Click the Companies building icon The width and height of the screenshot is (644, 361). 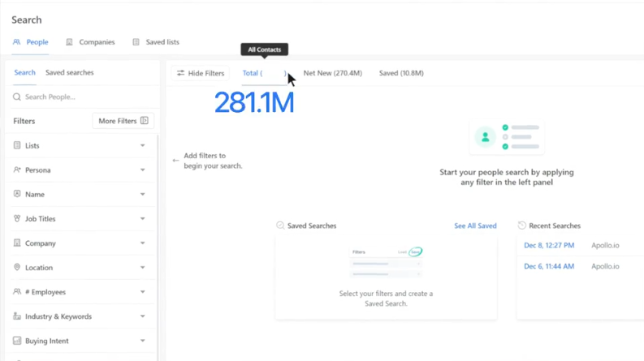pyautogui.click(x=69, y=42)
